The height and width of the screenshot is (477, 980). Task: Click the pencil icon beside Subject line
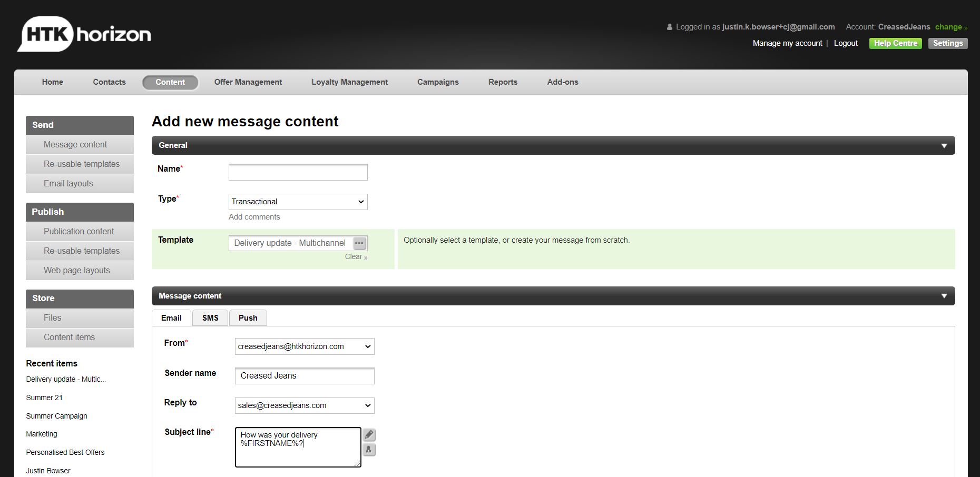(369, 435)
